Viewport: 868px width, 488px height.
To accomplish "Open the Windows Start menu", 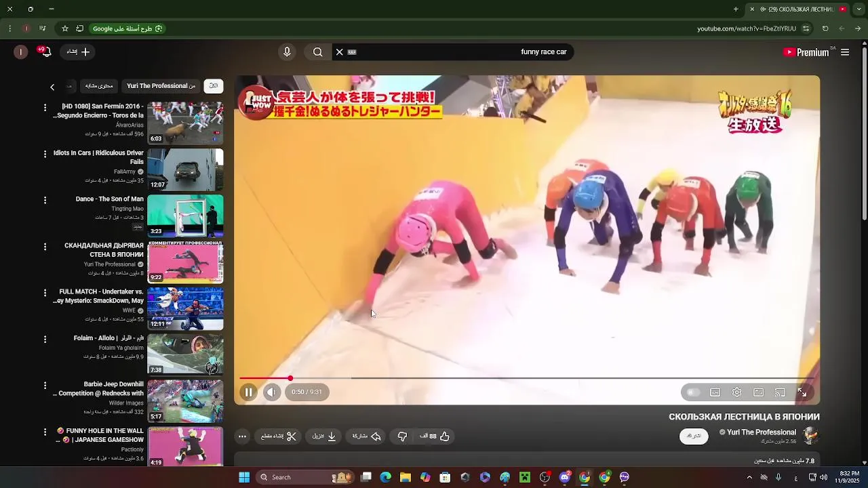I will coord(244,477).
